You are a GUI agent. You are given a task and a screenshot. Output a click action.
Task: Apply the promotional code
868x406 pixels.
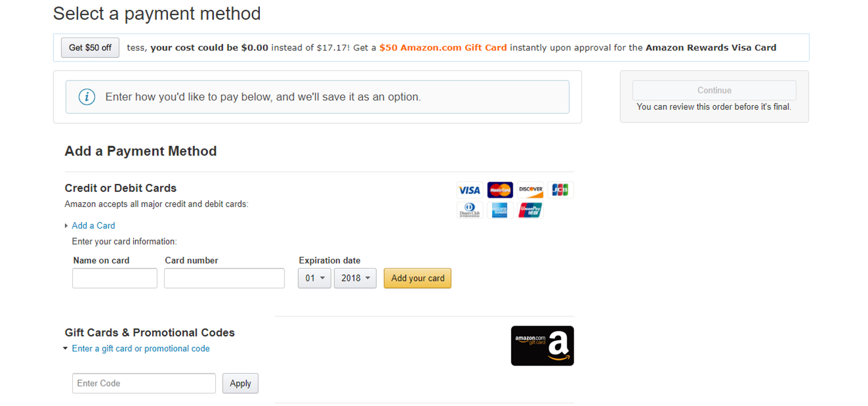[240, 383]
